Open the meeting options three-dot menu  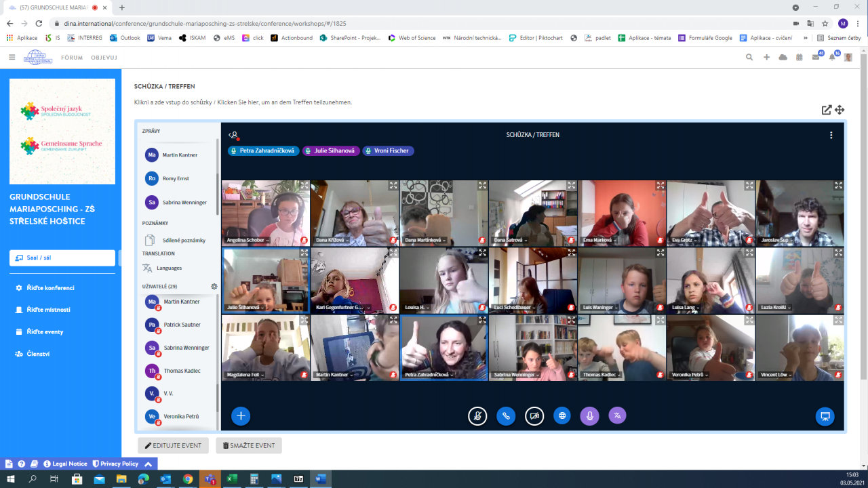[831, 135]
